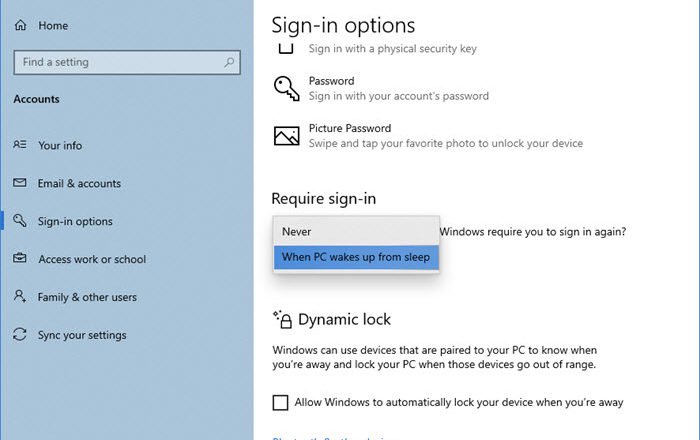Viewport: 700px width, 440px height.
Task: Click the Sync your settings icon
Action: click(20, 335)
